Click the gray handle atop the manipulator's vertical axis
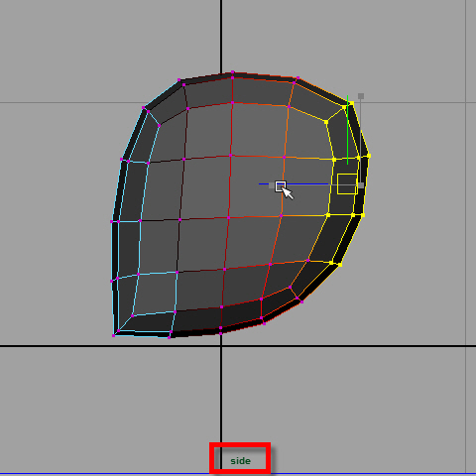Image resolution: width=476 pixels, height=476 pixels. point(361,96)
